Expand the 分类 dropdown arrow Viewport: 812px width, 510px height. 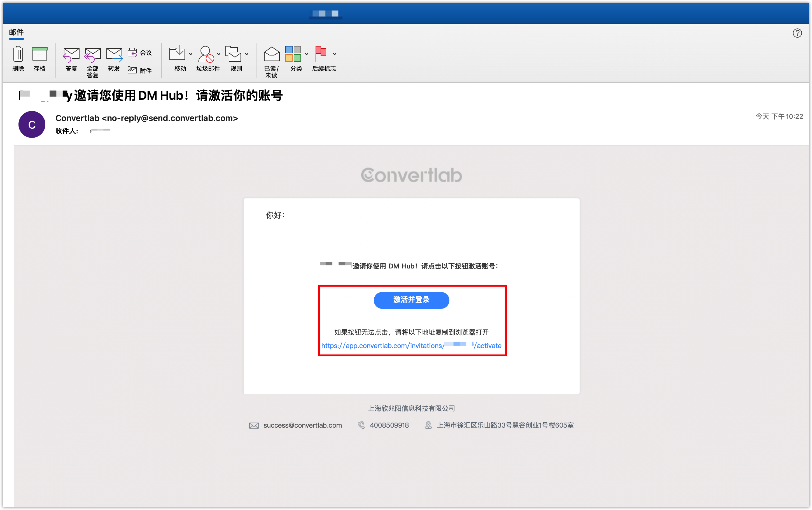point(307,54)
